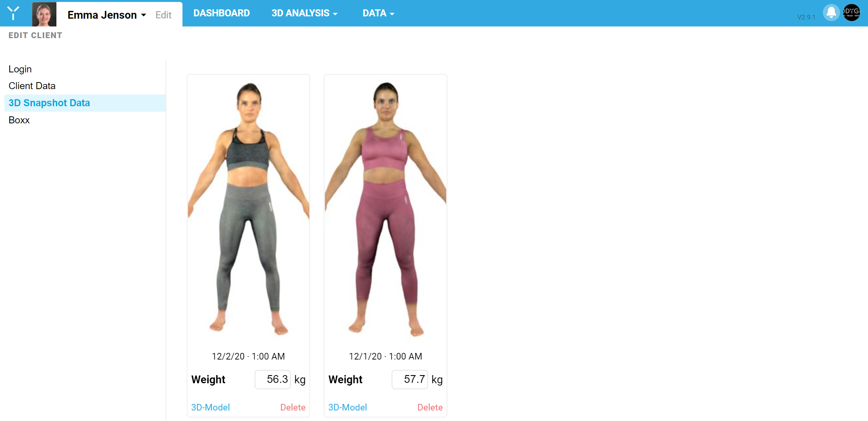This screenshot has height=421, width=868.
Task: Delete the 12/1/20 snapshot
Action: tap(430, 407)
